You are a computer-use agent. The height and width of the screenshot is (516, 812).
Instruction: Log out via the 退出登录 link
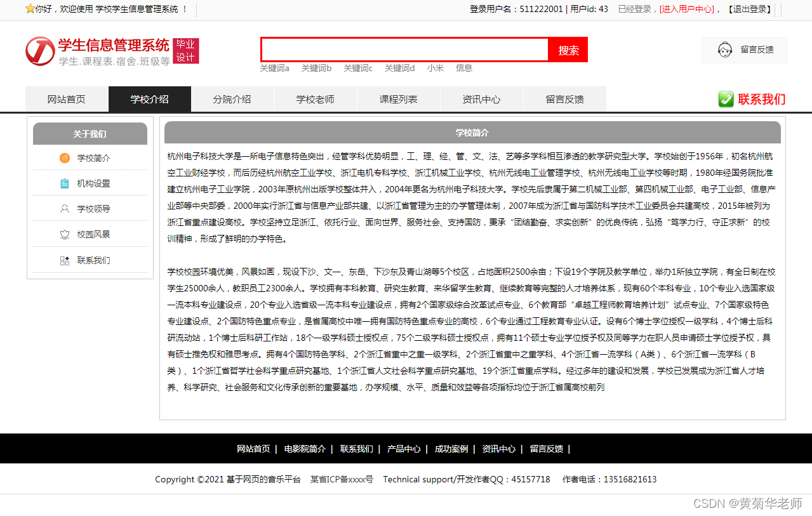[750, 9]
